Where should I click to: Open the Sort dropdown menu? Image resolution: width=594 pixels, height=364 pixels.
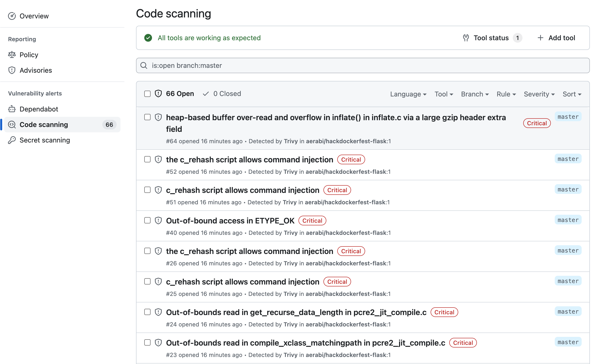(x=572, y=94)
